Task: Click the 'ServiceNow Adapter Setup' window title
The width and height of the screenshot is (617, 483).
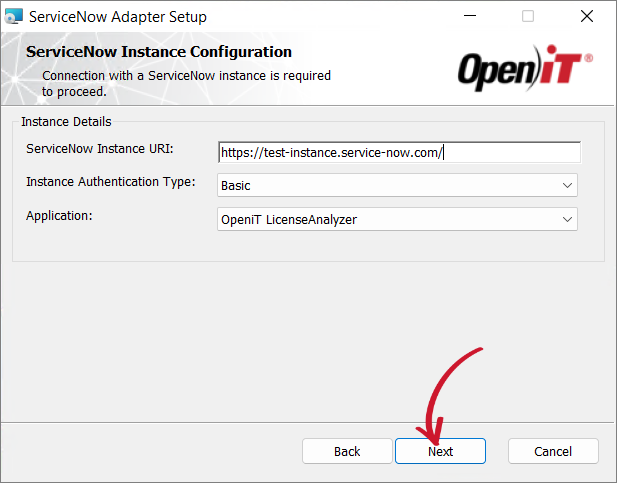Action: coord(118,17)
